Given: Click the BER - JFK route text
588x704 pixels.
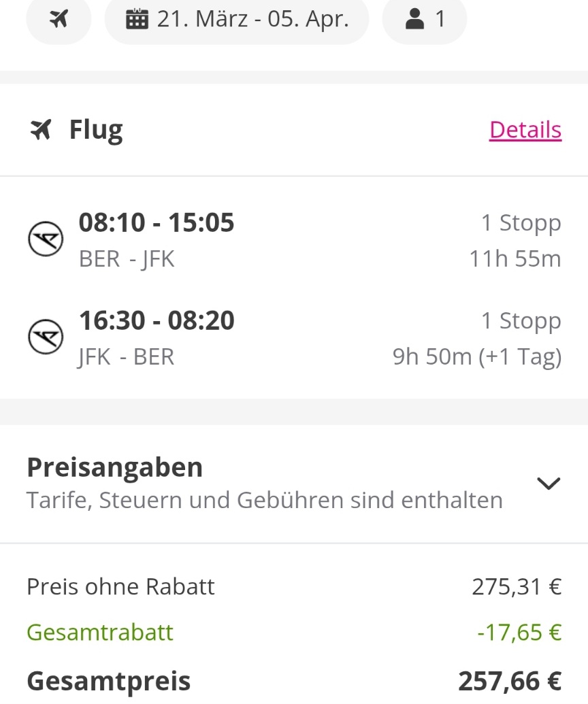Looking at the screenshot, I should (x=127, y=259).
